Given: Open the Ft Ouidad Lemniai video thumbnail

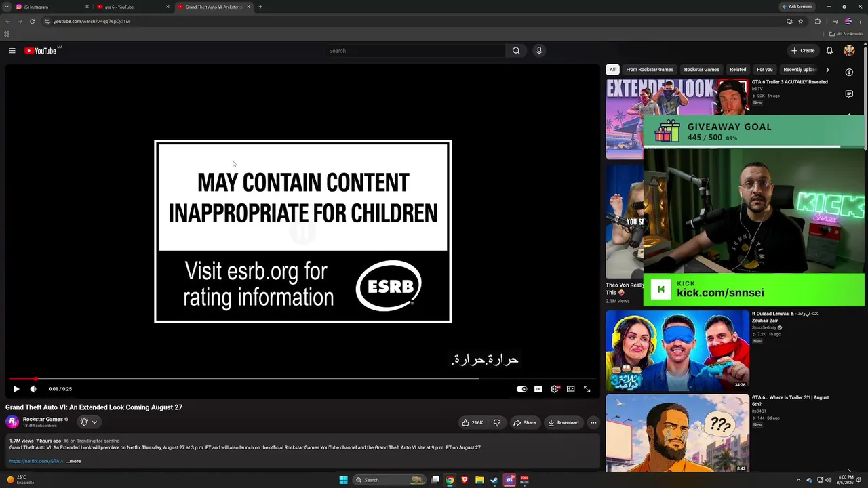Looking at the screenshot, I should pos(677,351).
